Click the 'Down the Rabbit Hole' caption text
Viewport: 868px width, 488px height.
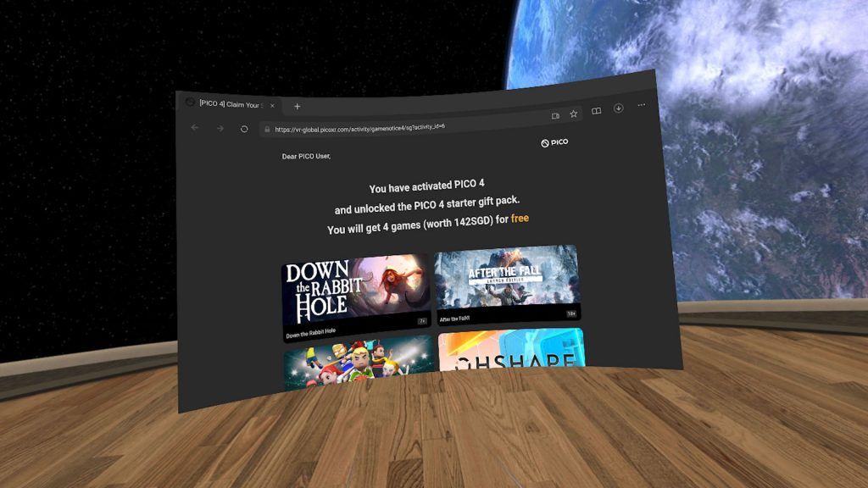(310, 333)
